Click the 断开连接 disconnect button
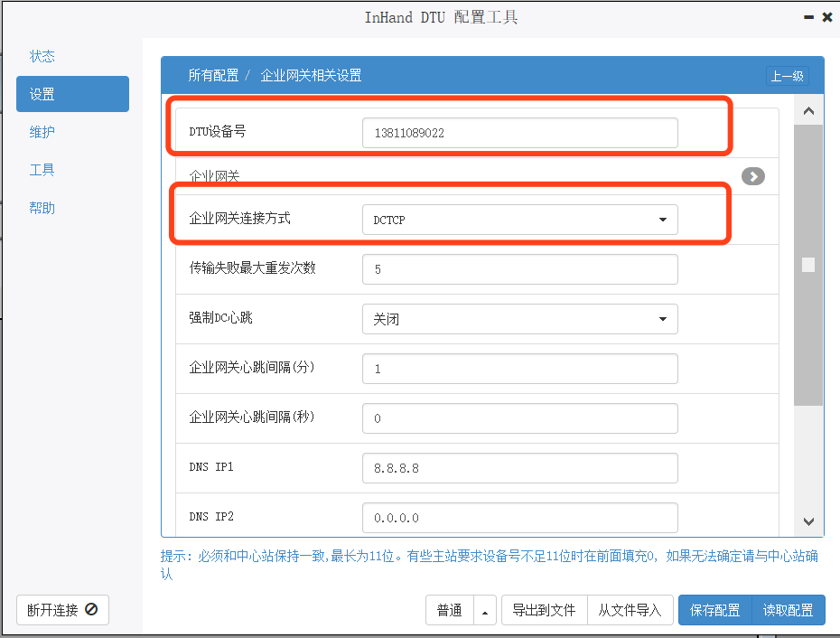840x638 pixels. pos(62,610)
